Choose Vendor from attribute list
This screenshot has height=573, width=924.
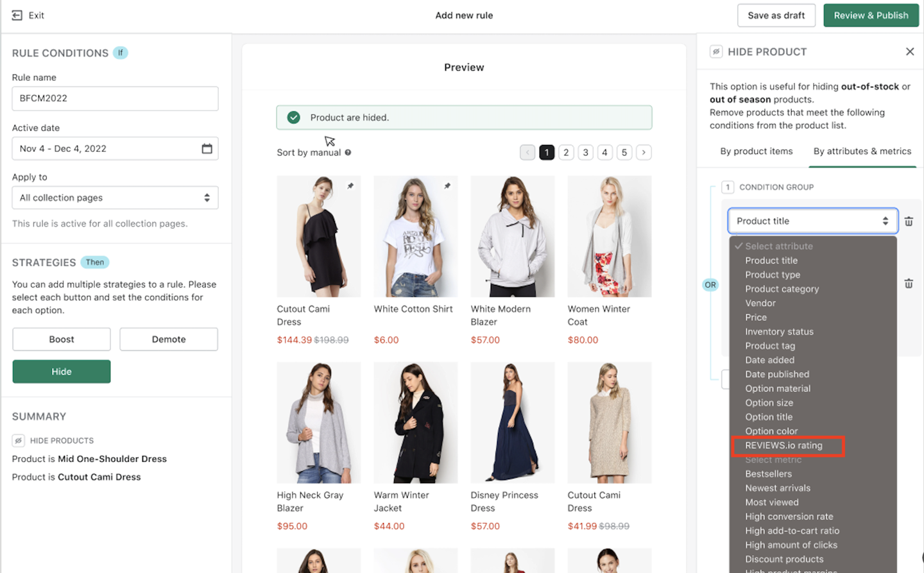(x=760, y=303)
